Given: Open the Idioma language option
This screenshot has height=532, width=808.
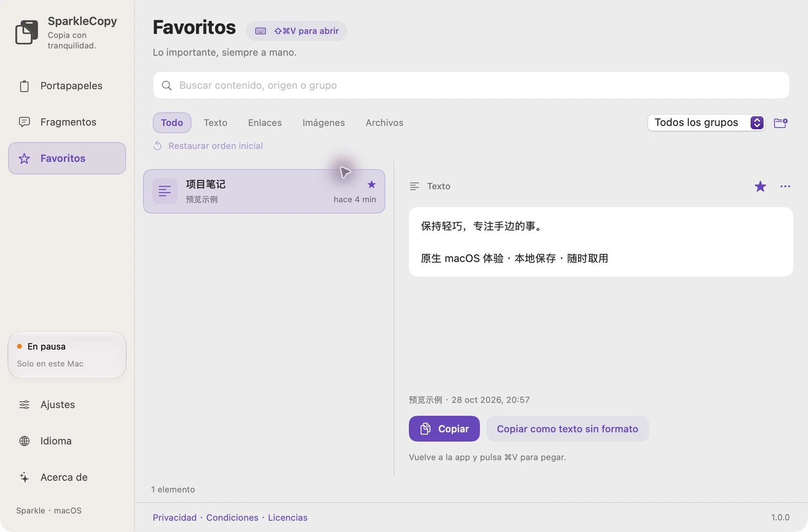Looking at the screenshot, I should click(67, 441).
